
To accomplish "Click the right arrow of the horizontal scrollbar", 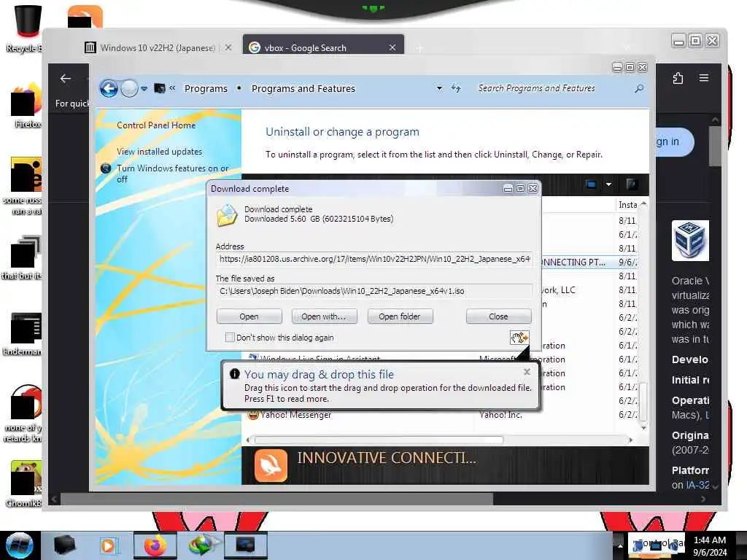I will click(631, 440).
